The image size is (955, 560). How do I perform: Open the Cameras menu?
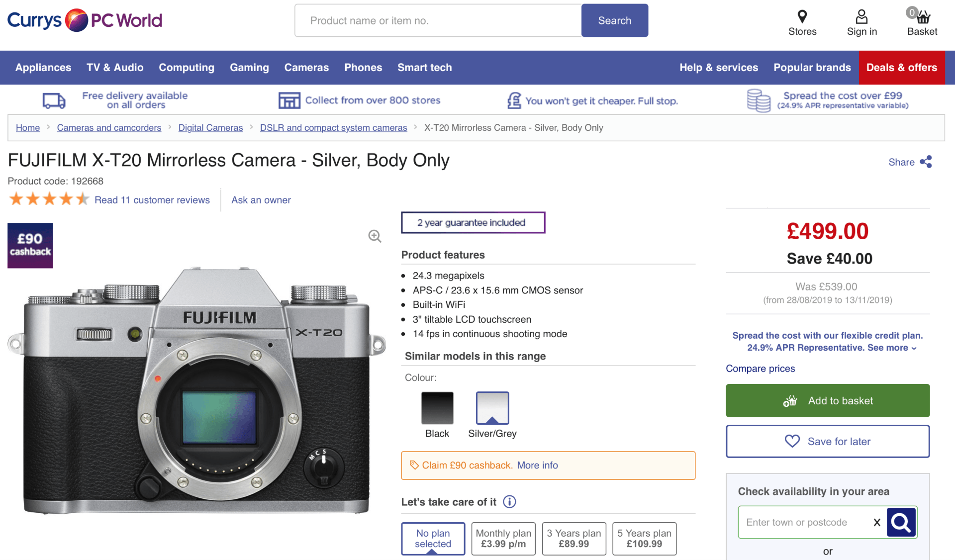pyautogui.click(x=306, y=68)
